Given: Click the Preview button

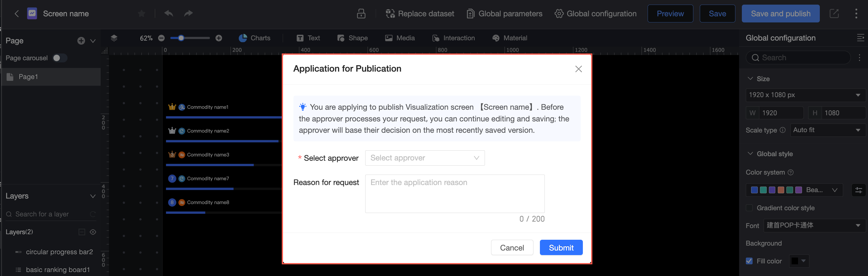Looking at the screenshot, I should pos(670,14).
